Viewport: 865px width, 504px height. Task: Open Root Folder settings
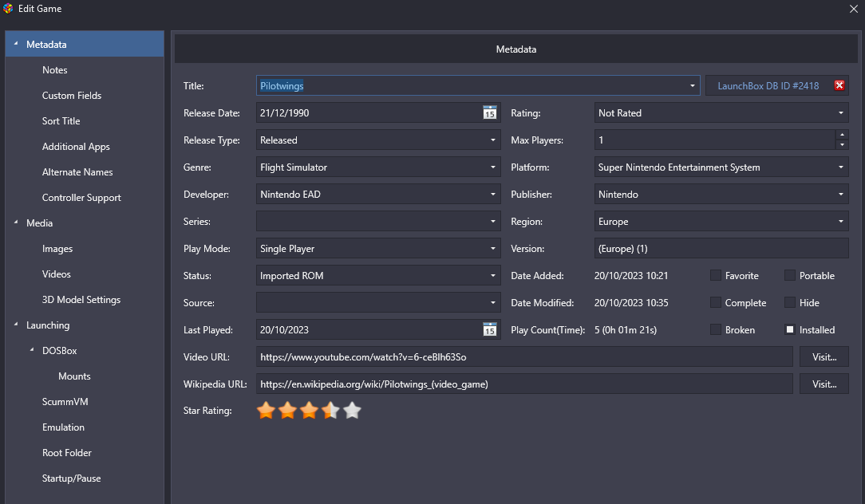(x=67, y=453)
